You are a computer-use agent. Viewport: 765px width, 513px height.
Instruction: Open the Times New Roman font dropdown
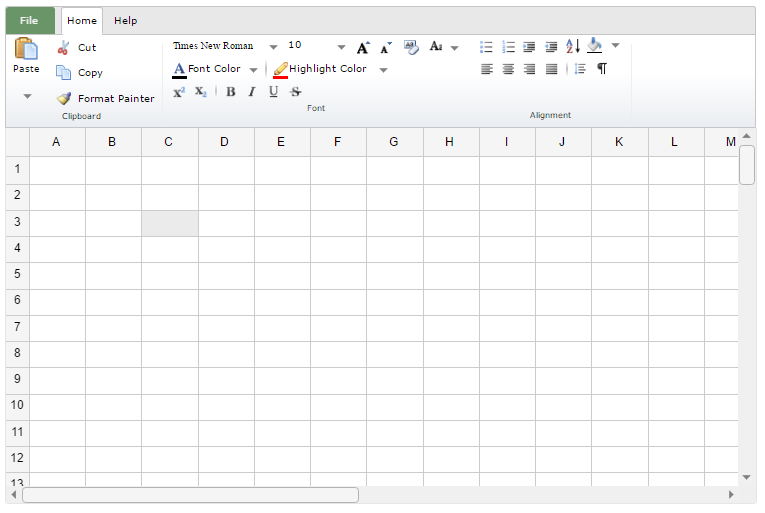click(x=273, y=47)
